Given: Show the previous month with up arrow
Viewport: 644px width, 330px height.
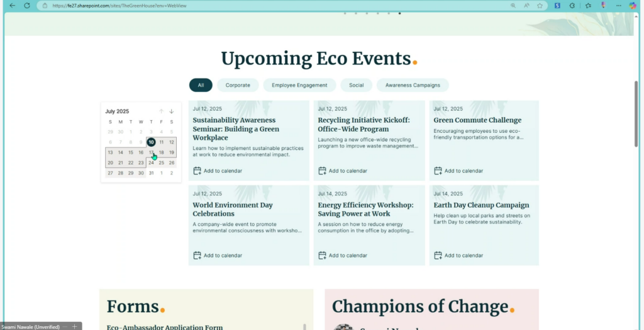Looking at the screenshot, I should [x=162, y=111].
